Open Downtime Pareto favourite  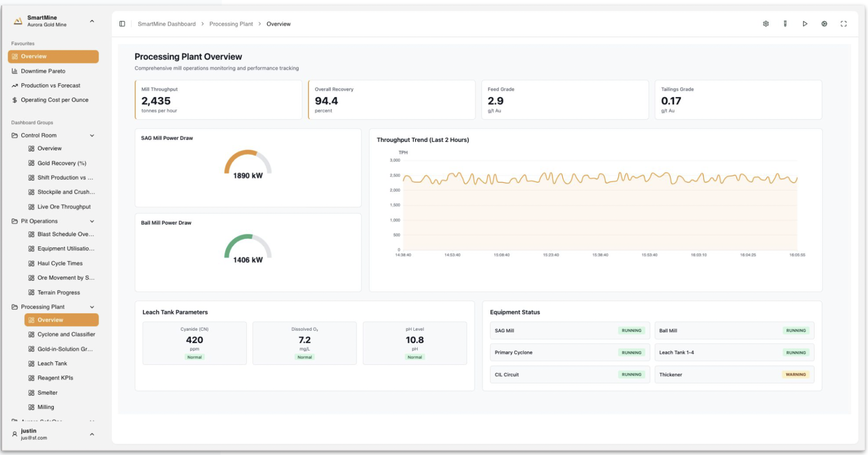[43, 71]
